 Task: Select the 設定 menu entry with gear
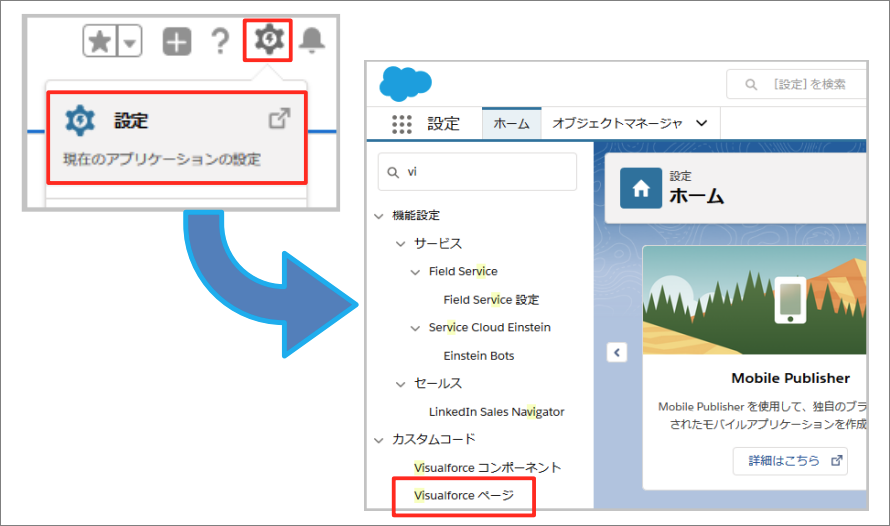pos(177,138)
